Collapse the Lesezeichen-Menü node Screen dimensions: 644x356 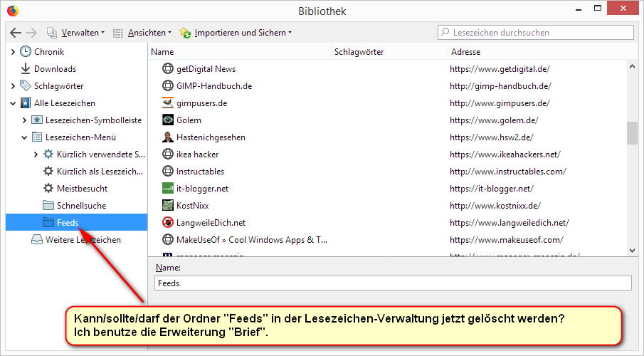click(24, 137)
